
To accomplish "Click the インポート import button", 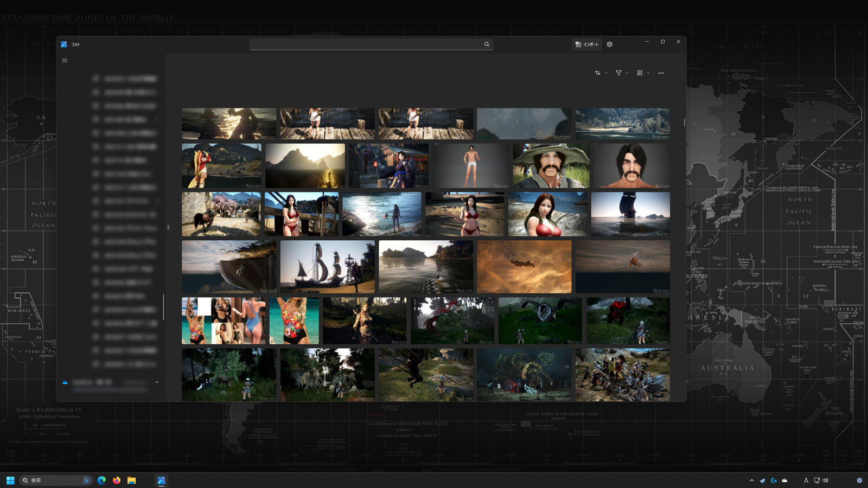I will pyautogui.click(x=587, y=44).
